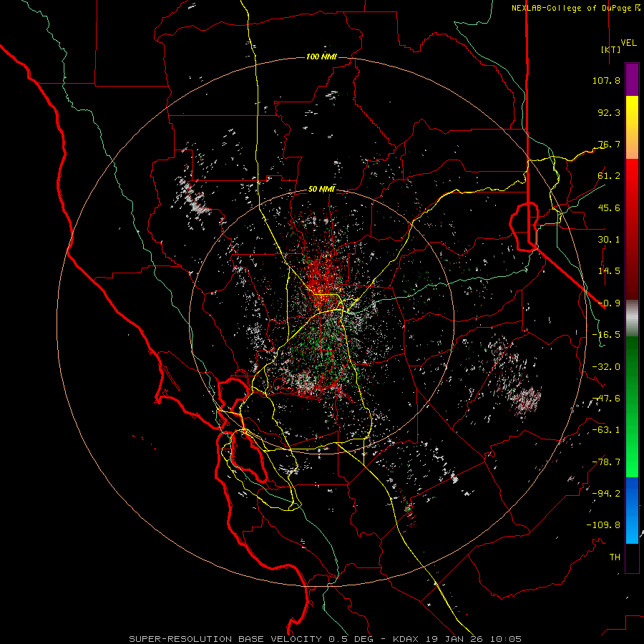Click the 45.6 velocity scale value
This screenshot has width=644, height=644.
tap(609, 208)
